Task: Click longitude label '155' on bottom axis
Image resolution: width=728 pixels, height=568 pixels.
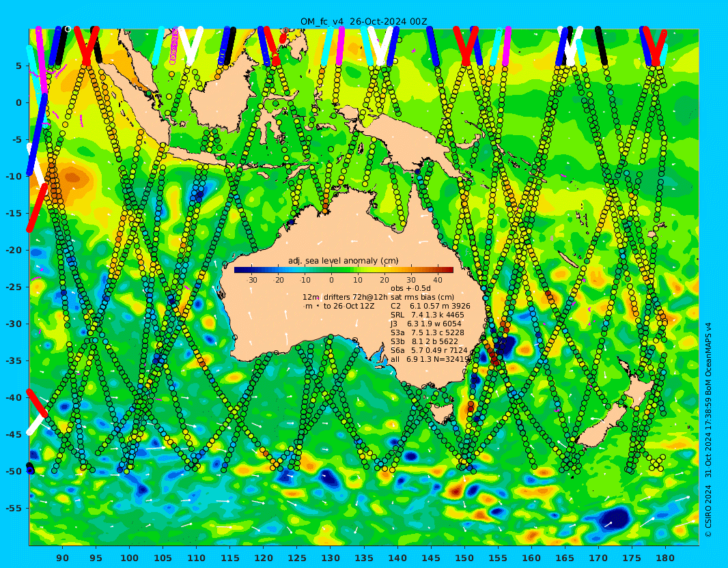Action: 498,558
